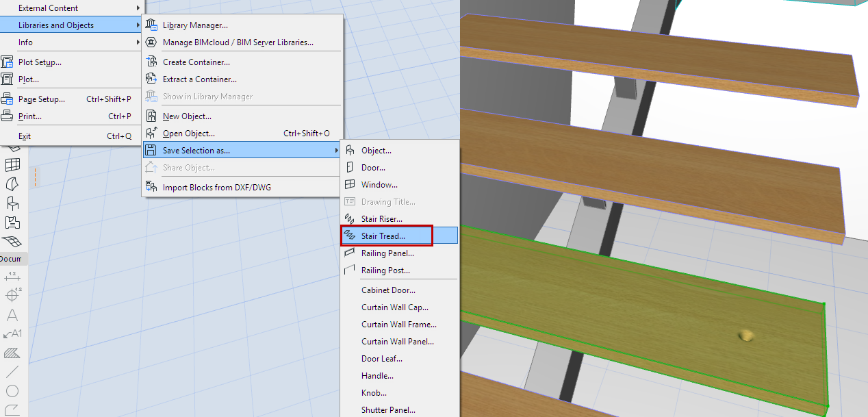This screenshot has width=868, height=417.
Task: Choose Create Container menu item
Action: pyautogui.click(x=242, y=62)
